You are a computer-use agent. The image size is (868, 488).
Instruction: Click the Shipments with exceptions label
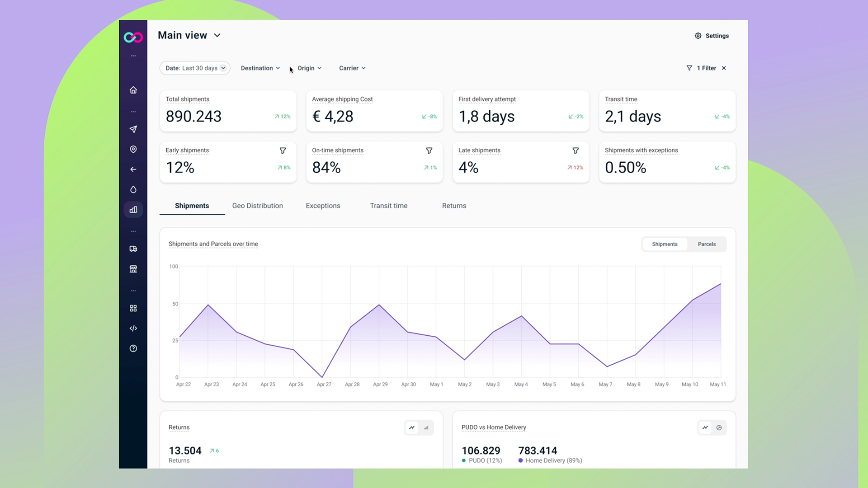coord(641,150)
